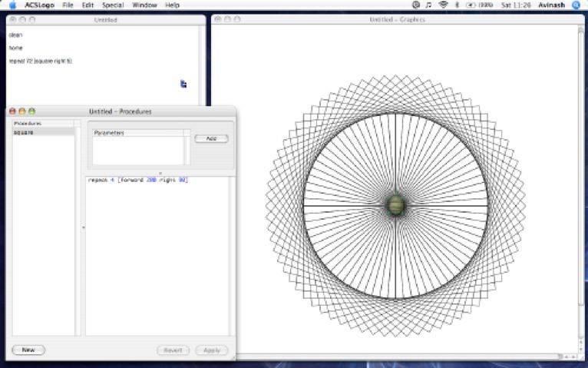Open the Help menu
The image size is (588, 368).
(172, 5)
